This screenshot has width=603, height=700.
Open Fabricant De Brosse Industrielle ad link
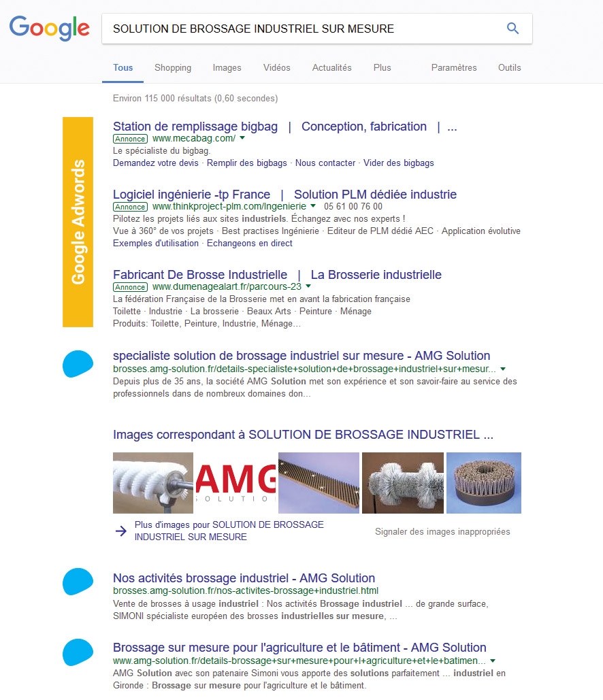click(200, 275)
